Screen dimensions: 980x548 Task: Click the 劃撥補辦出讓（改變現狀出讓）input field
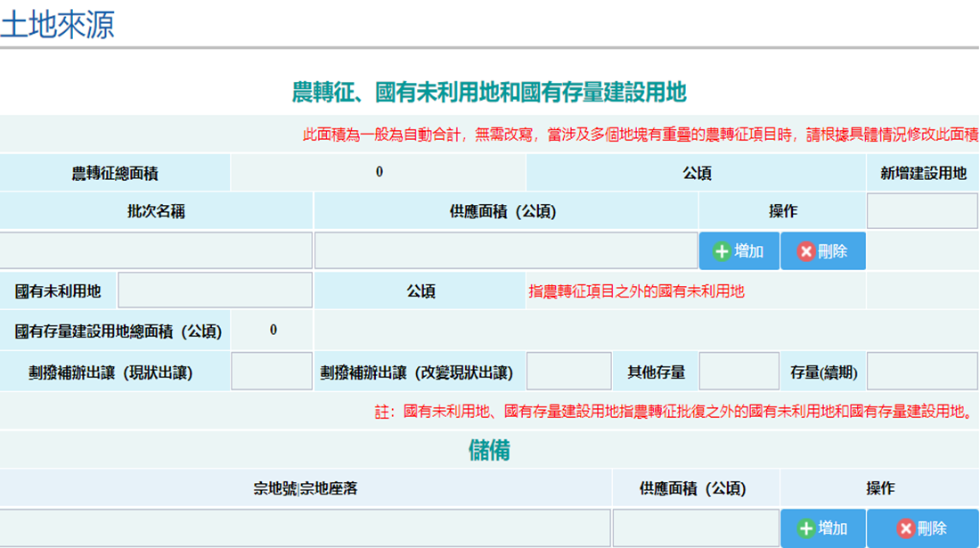point(568,372)
